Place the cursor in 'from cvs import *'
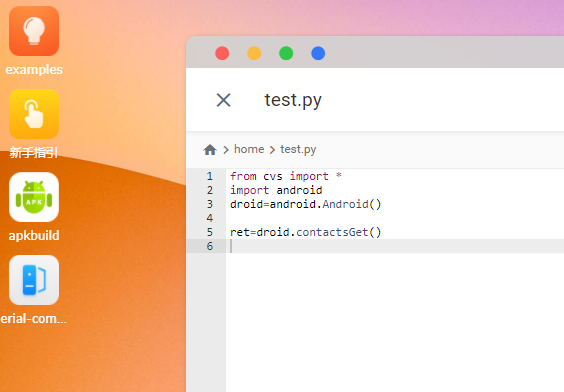The height and width of the screenshot is (392, 564). click(286, 176)
